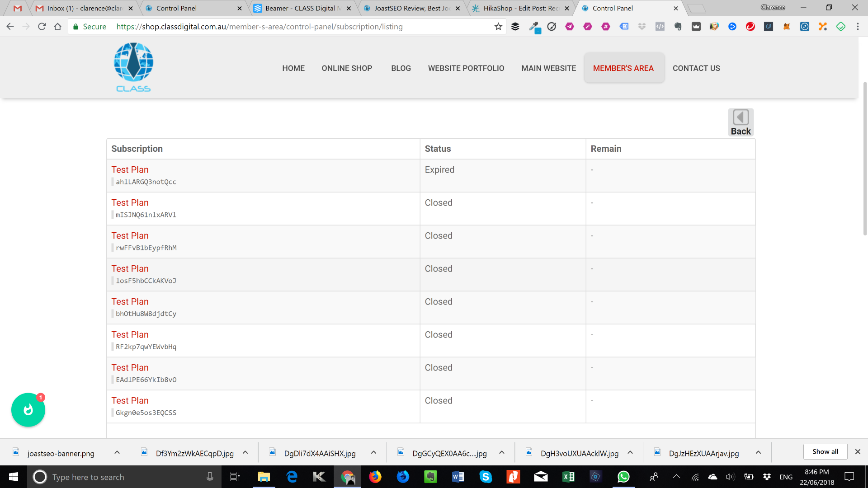The width and height of the screenshot is (868, 488).
Task: Open the Expired Test Plan link
Action: coord(130,170)
